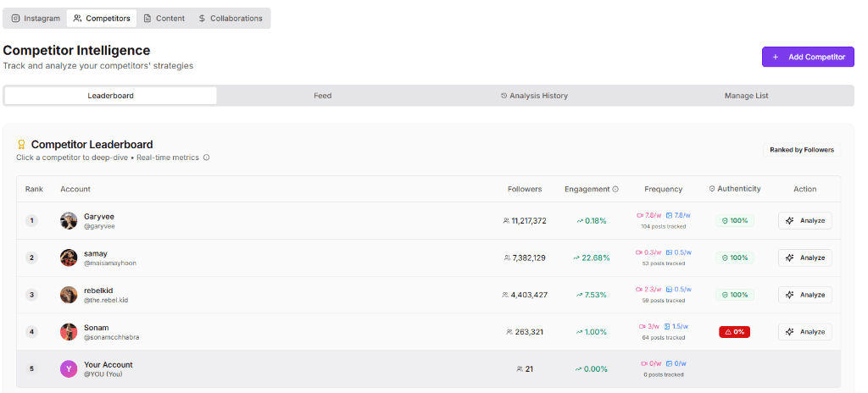Click the @sonamcchhabra handle

click(112, 338)
